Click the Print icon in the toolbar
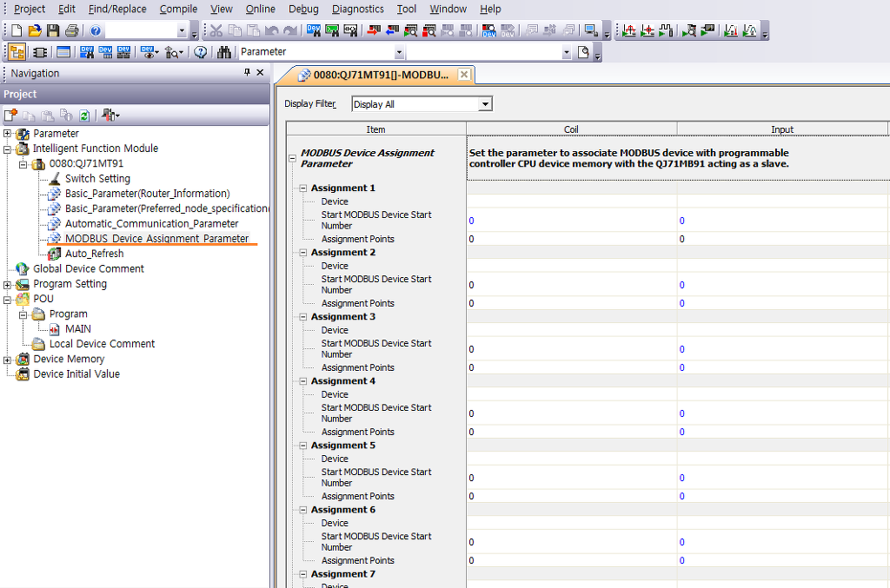 71,30
